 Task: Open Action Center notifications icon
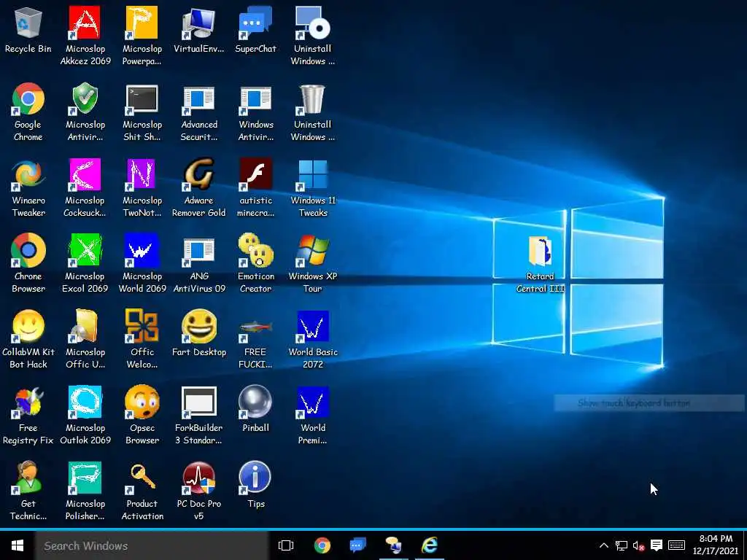(657, 545)
